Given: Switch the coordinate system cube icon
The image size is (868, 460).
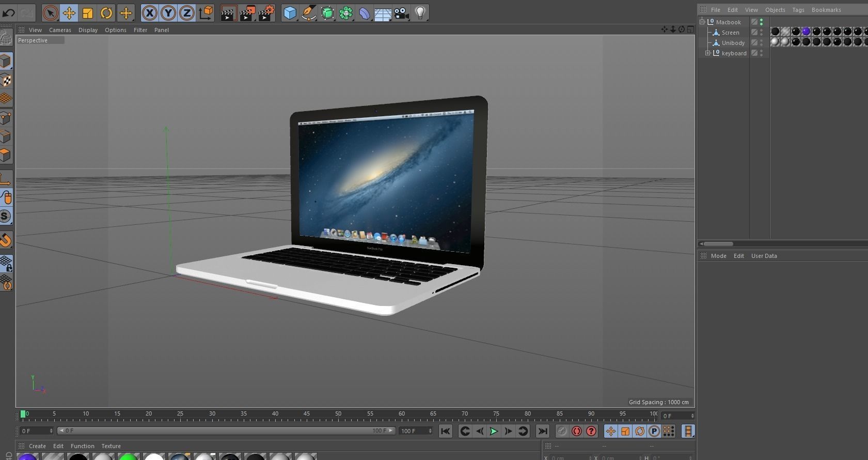Looking at the screenshot, I should (x=206, y=13).
